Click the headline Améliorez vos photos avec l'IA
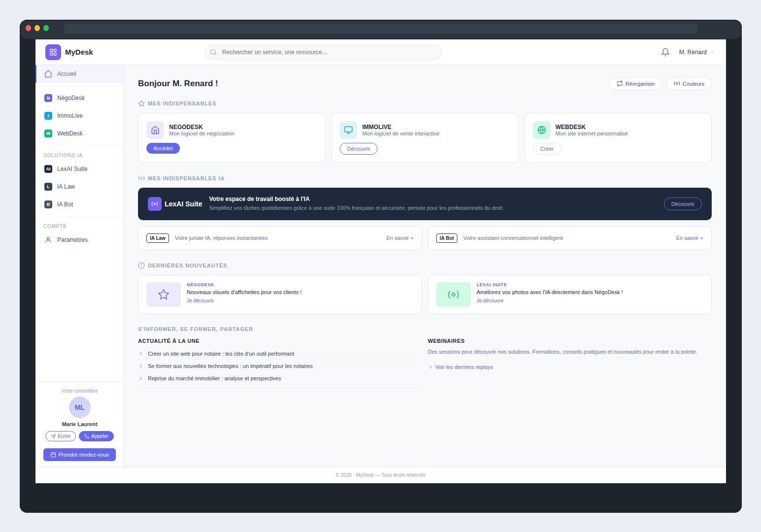The width and height of the screenshot is (761, 532). [x=550, y=292]
